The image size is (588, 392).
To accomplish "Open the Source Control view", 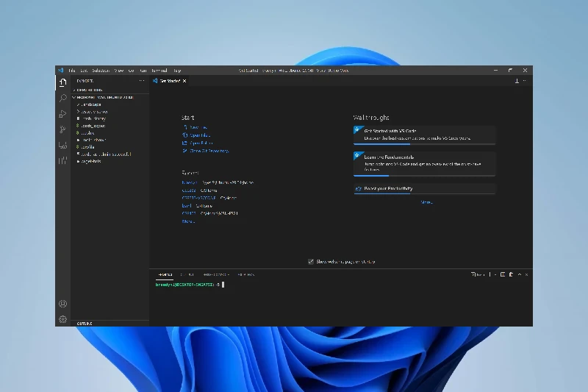I will [x=62, y=129].
